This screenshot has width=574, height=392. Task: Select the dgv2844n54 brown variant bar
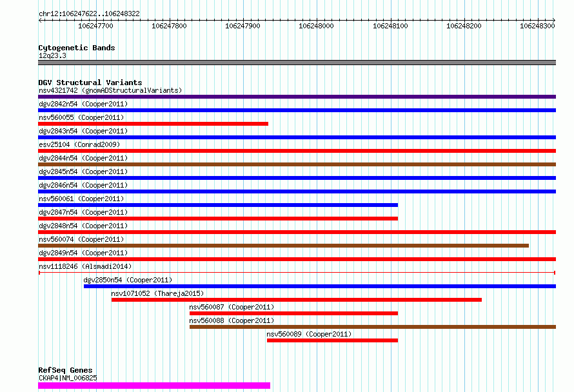click(297, 164)
